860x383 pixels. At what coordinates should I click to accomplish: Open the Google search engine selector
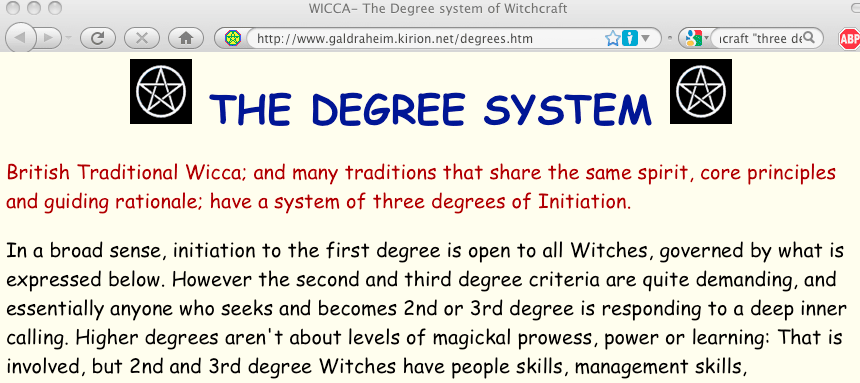point(697,38)
